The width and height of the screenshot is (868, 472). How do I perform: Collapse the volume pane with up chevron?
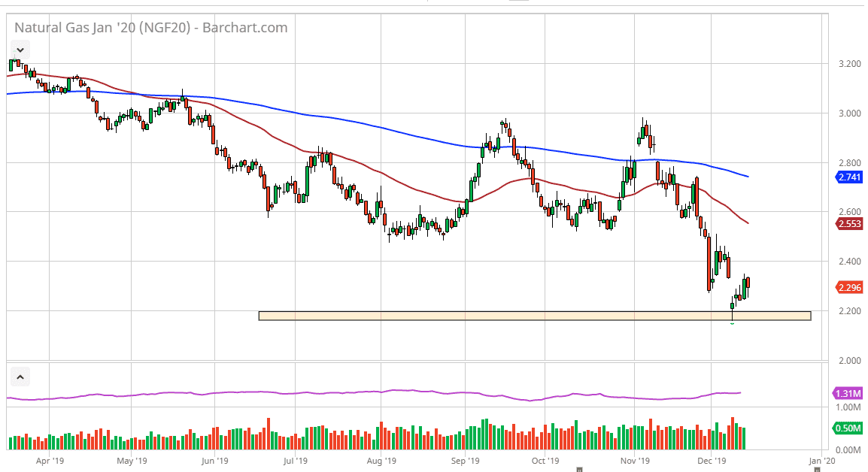[20, 377]
